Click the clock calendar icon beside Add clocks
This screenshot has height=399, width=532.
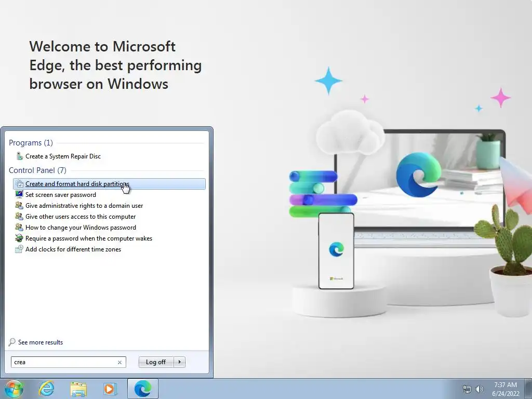coord(19,249)
